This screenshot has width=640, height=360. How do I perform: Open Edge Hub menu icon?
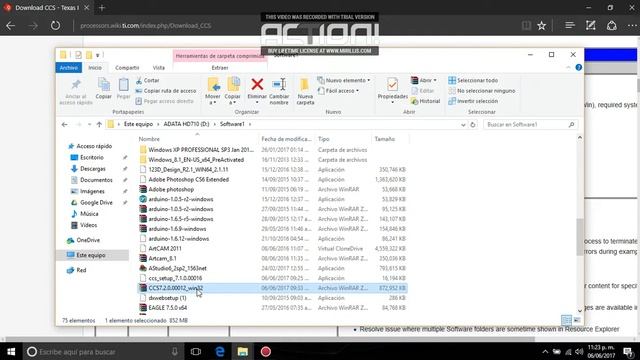569,26
